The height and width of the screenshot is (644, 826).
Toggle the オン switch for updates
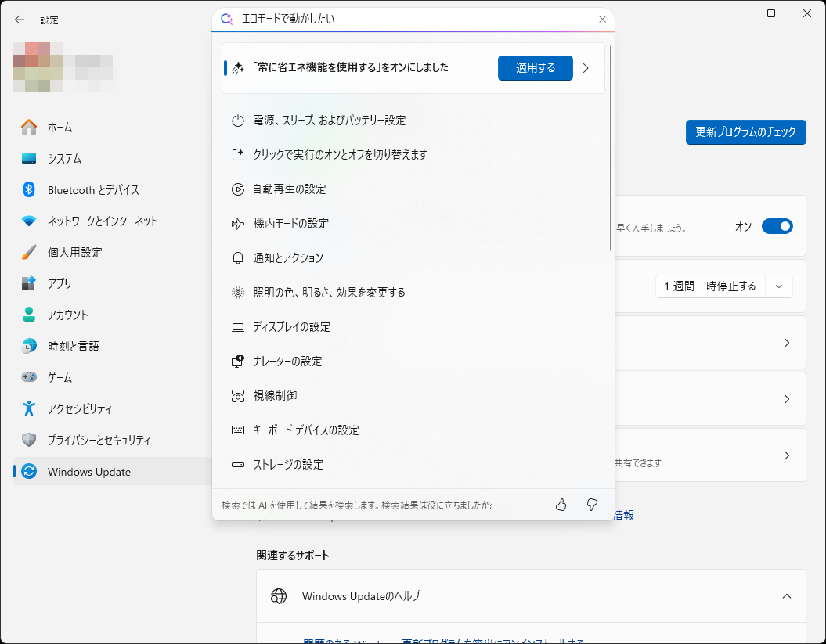tap(777, 225)
